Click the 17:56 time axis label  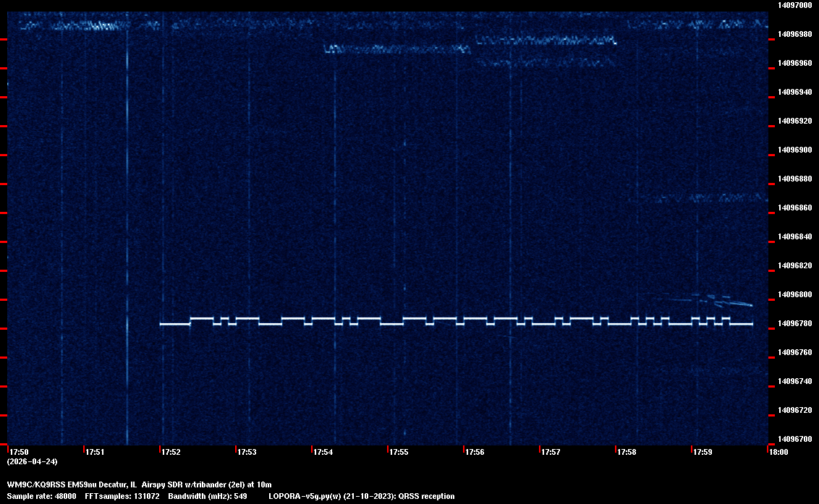click(475, 452)
